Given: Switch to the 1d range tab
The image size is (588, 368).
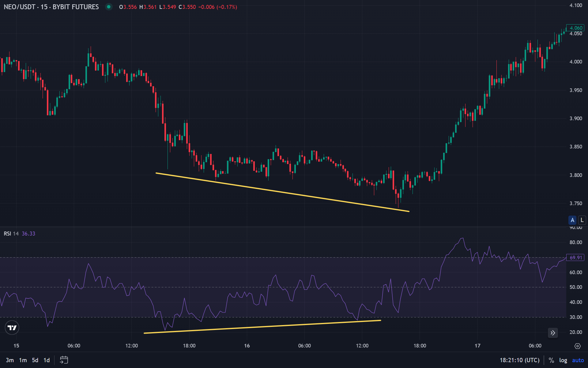Looking at the screenshot, I should pyautogui.click(x=46, y=360).
